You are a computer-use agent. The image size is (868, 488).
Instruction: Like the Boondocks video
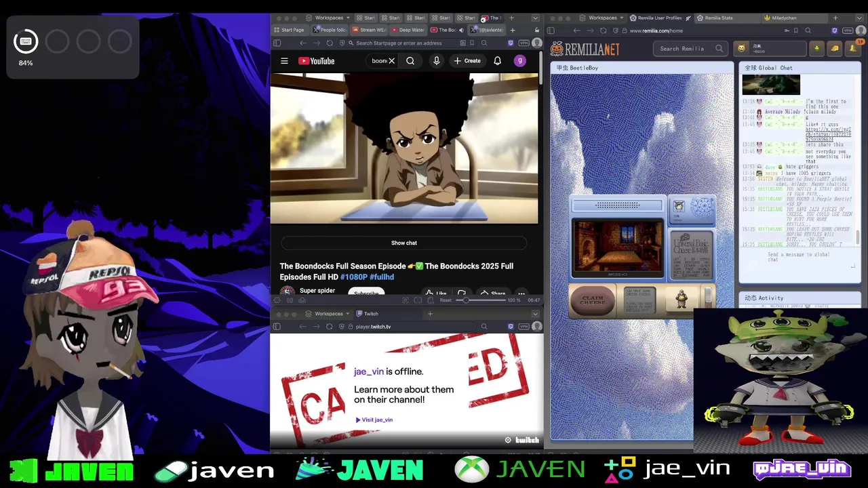435,293
